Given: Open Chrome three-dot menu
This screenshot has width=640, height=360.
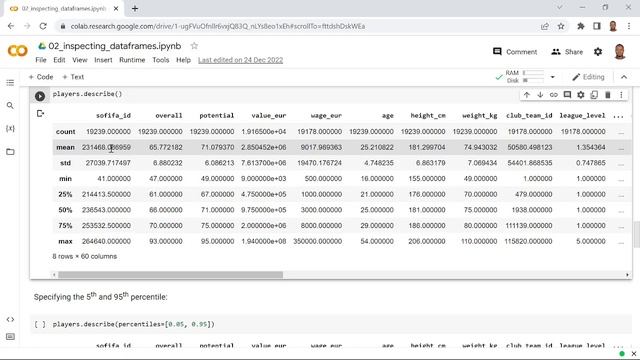Looking at the screenshot, I should tap(629, 26).
